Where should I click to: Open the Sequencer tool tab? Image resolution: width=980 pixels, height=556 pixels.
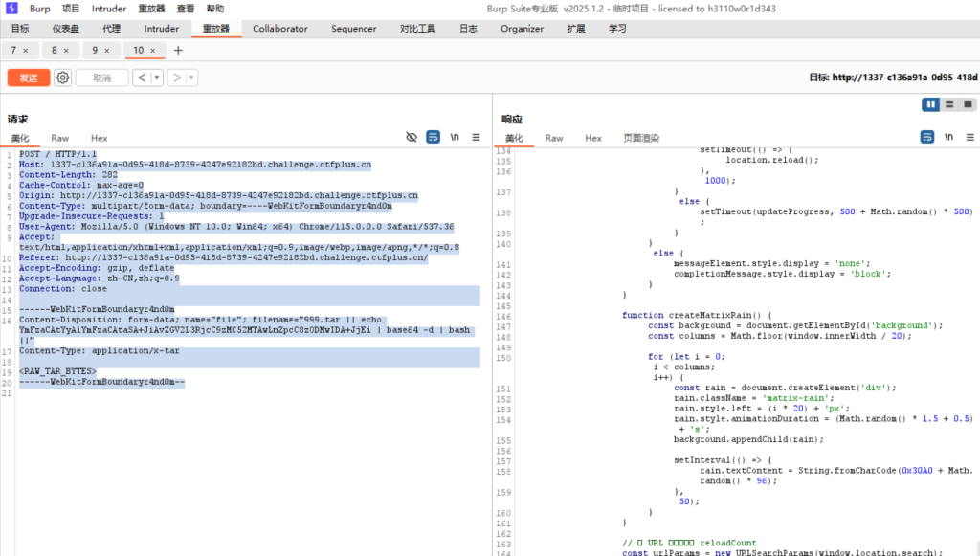[353, 29]
